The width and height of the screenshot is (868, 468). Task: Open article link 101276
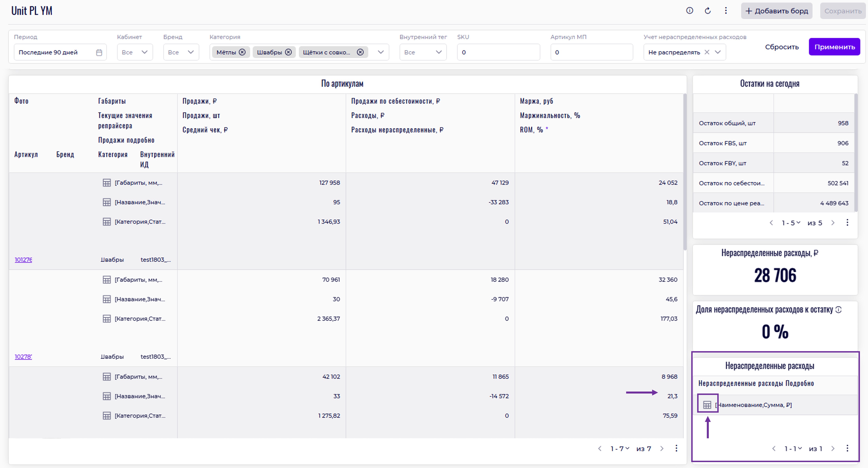23,260
